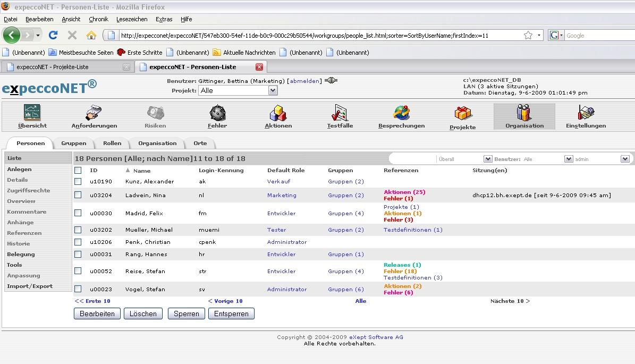Check the box for Penk, Christian

(x=78, y=242)
